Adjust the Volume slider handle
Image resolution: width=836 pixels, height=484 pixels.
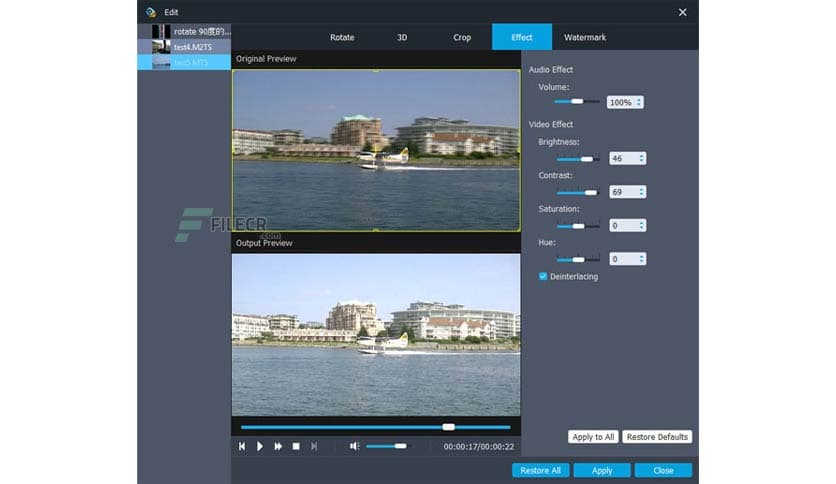[x=577, y=101]
